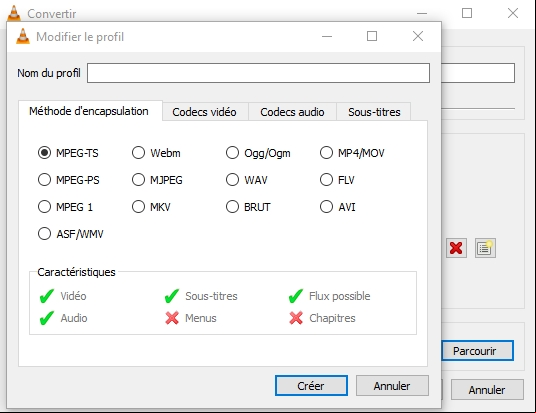Screen dimensions: 536x413
Task: Go to the Sous-titres tab
Action: click(x=374, y=112)
